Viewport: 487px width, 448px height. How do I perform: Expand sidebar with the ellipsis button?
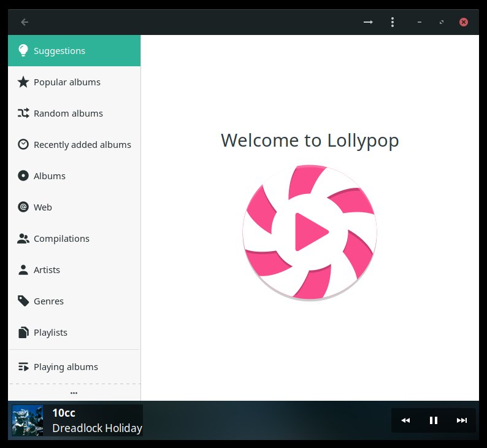click(x=74, y=393)
